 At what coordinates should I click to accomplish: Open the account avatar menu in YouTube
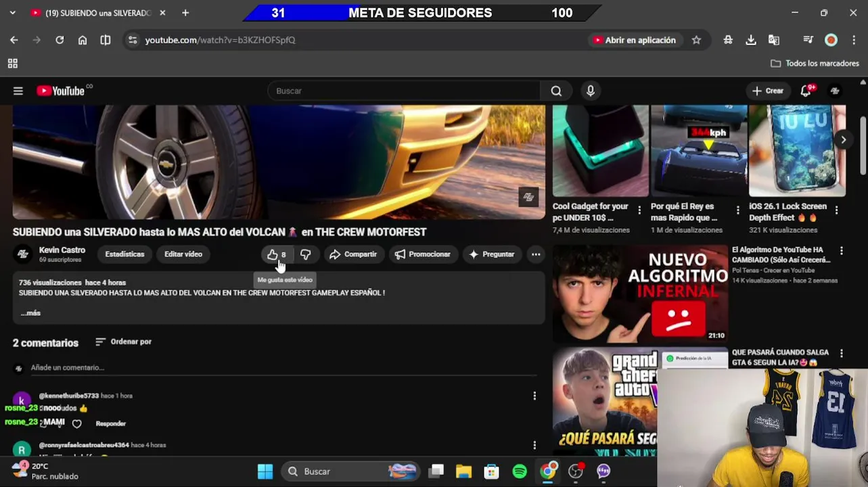point(836,91)
